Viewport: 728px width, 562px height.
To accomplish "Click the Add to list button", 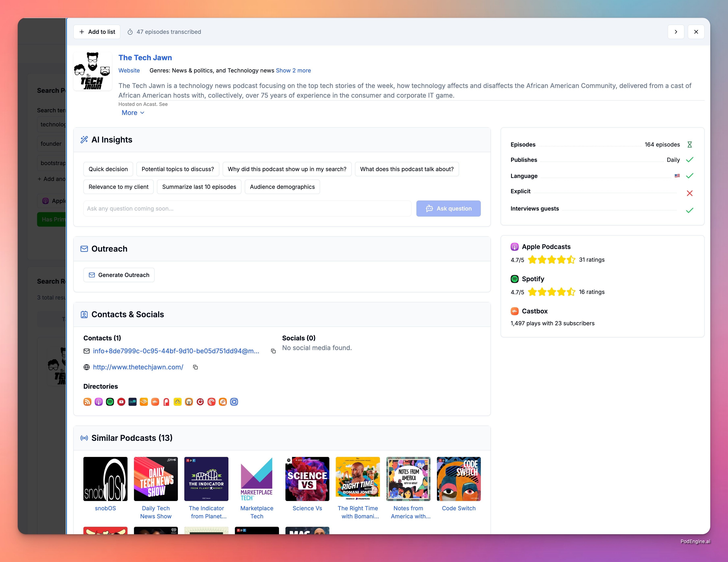I will (x=97, y=32).
